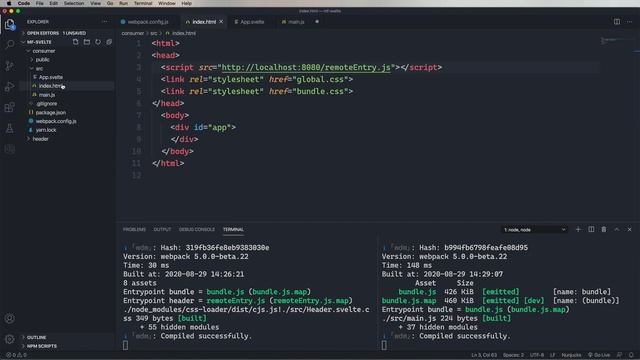Open the Debug Console panel tab
Image resolution: width=640 pixels, height=360 pixels.
(197, 229)
